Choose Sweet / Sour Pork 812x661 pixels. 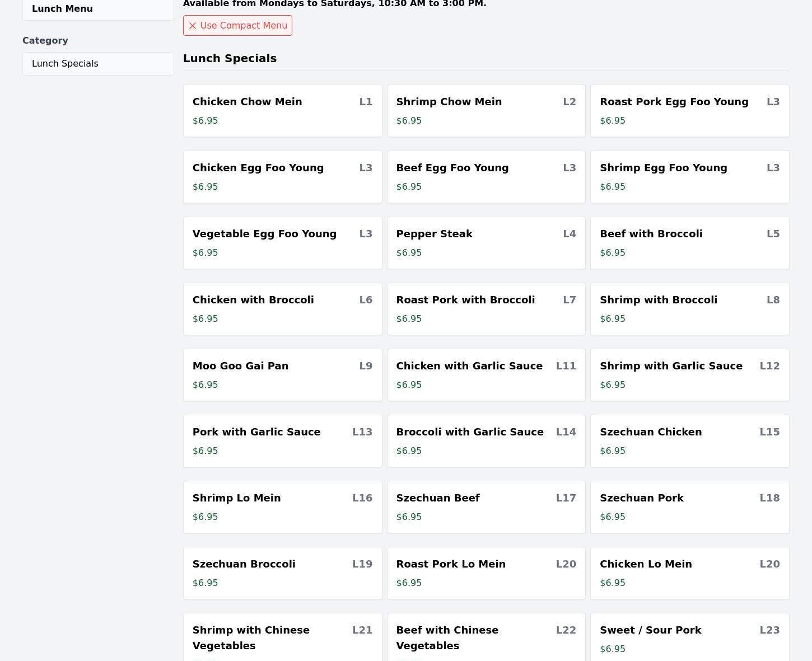pos(689,638)
